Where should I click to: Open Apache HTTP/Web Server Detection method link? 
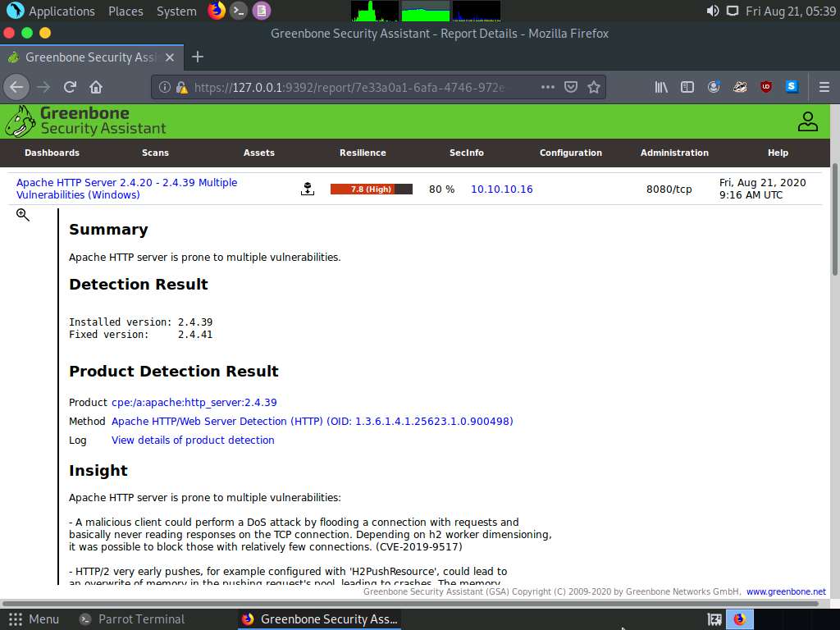click(x=313, y=421)
